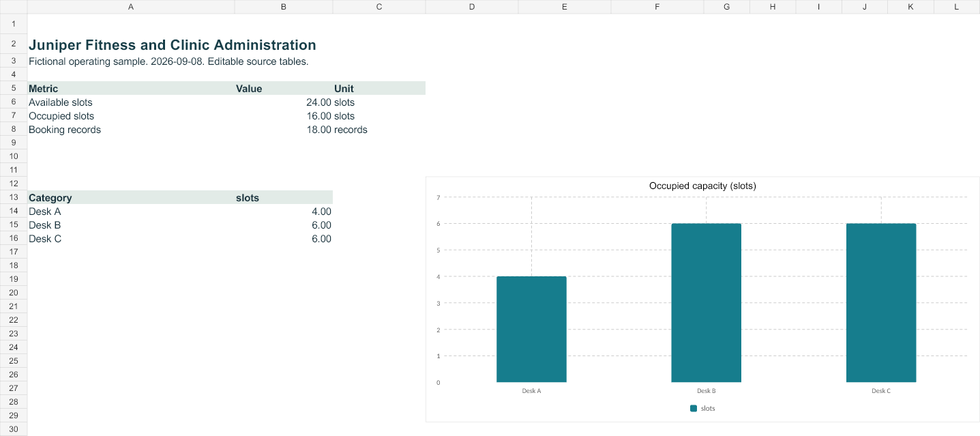Click the Desk C bar in chart
980x436 pixels.
pyautogui.click(x=881, y=303)
